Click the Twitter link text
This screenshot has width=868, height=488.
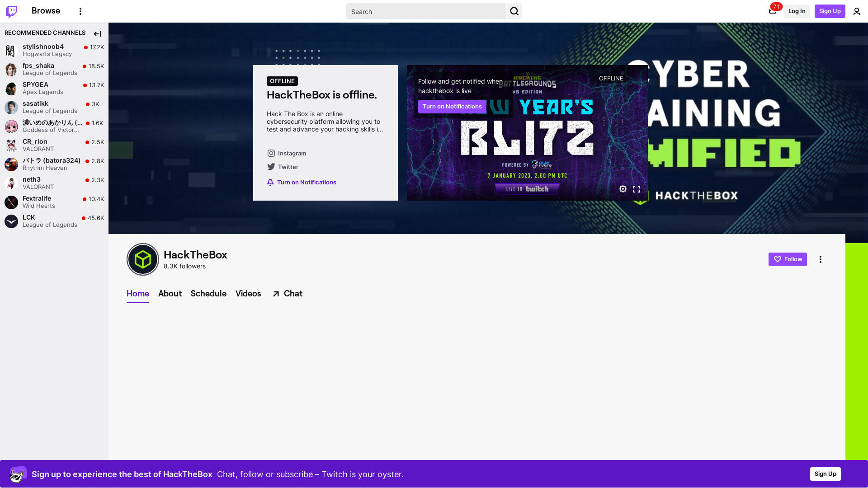tap(288, 167)
